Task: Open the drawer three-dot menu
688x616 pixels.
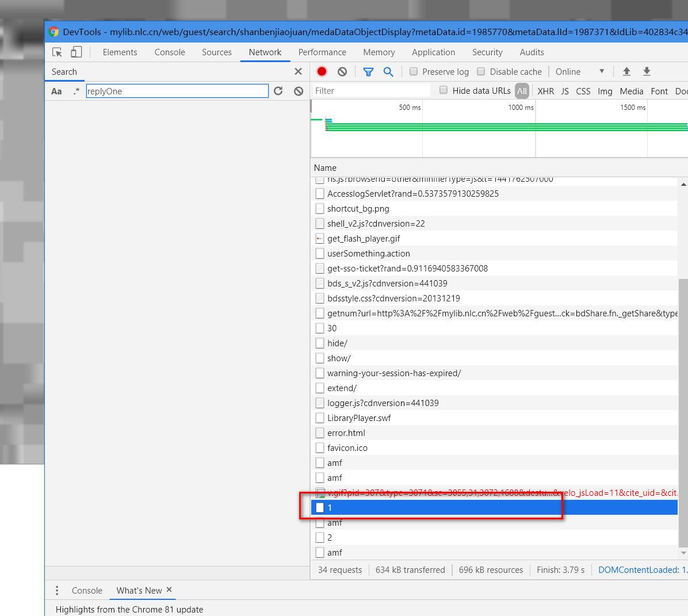Action: tap(57, 591)
